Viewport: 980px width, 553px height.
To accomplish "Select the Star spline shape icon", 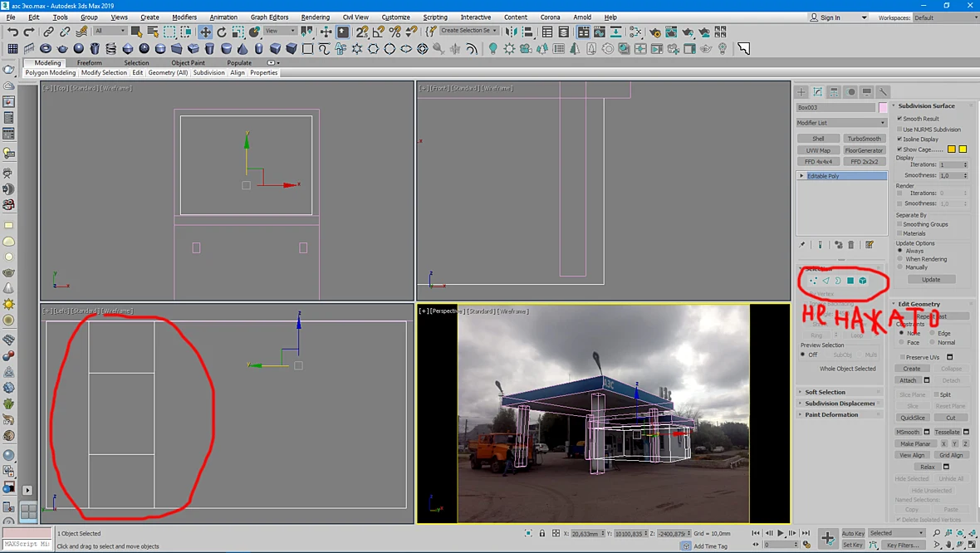I will (357, 49).
